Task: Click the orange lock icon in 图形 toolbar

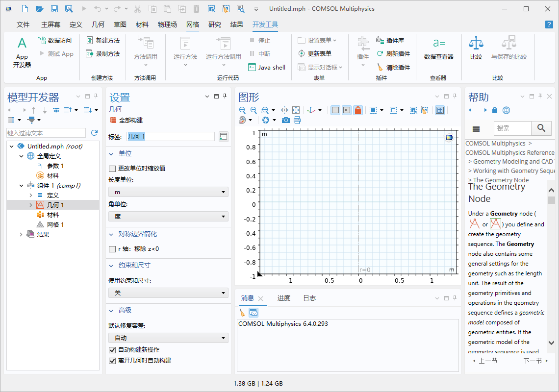Action: (358, 110)
